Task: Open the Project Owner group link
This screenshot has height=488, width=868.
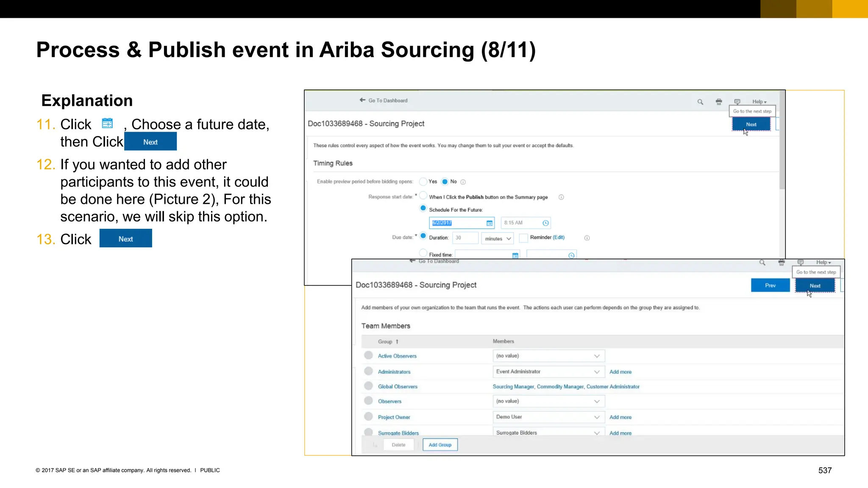Action: [394, 417]
